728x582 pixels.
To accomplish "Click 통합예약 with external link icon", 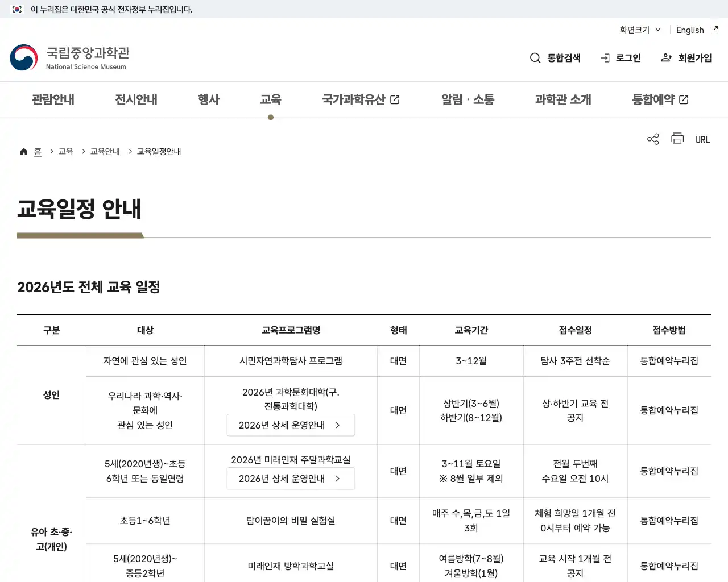I will (660, 99).
